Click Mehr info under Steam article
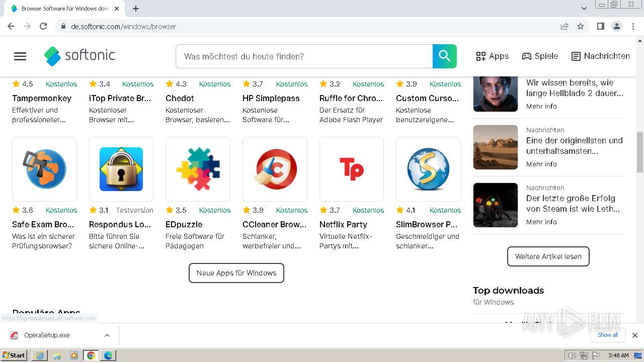Image resolution: width=644 pixels, height=362 pixels. [541, 222]
